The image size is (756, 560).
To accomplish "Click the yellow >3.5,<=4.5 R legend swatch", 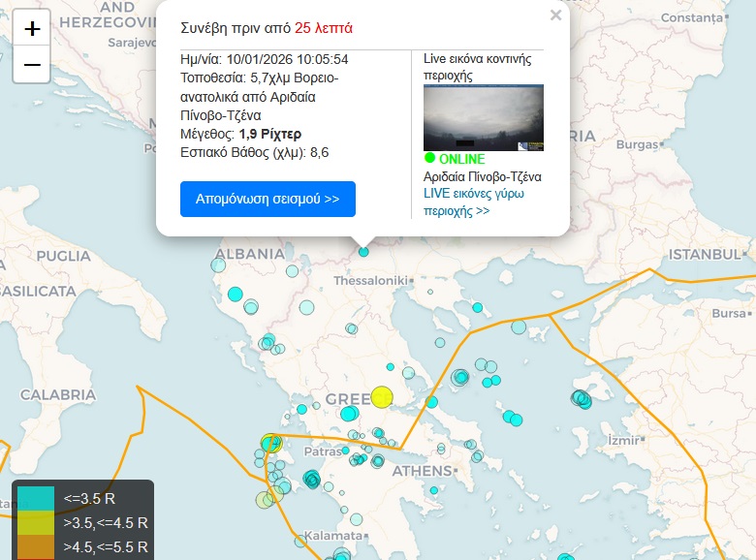I will [36, 523].
